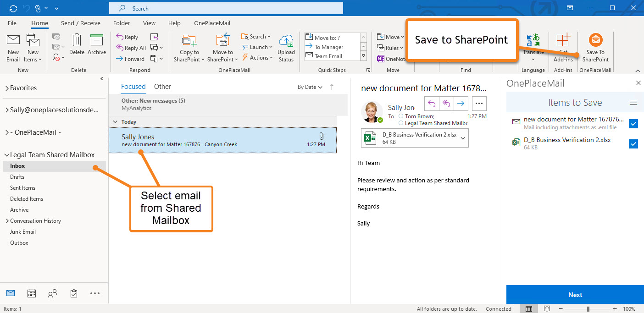The width and height of the screenshot is (644, 313).
Task: Uncheck the 'new document for Matter' mail item
Action: 633,124
